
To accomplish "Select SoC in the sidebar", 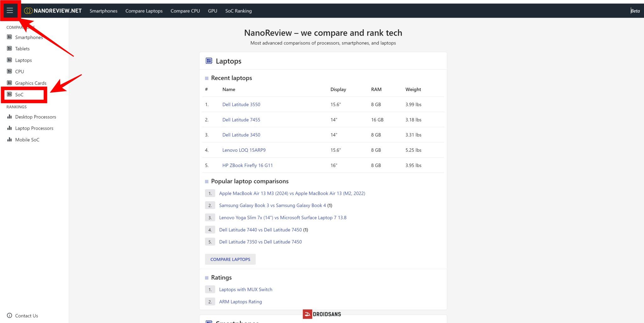I will (x=19, y=94).
